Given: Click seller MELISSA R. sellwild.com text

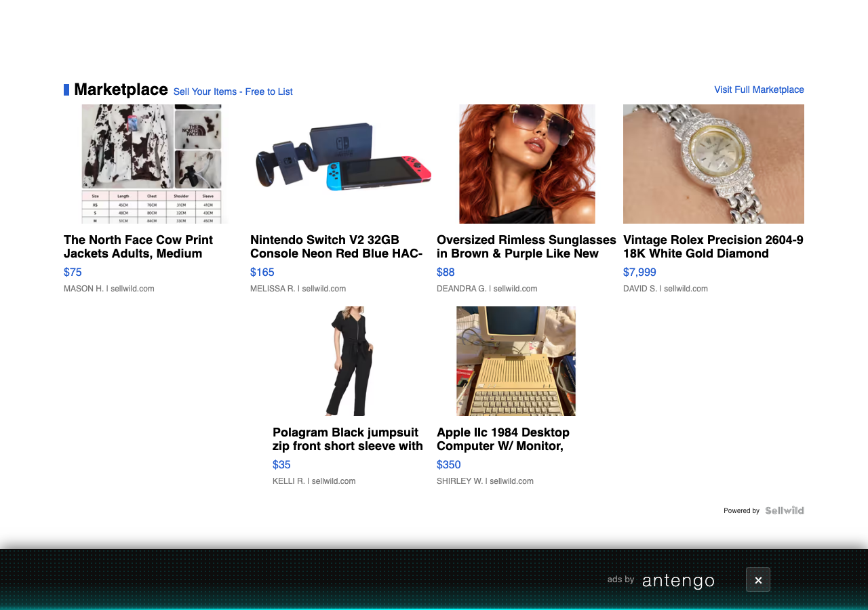Looking at the screenshot, I should click(x=298, y=289).
